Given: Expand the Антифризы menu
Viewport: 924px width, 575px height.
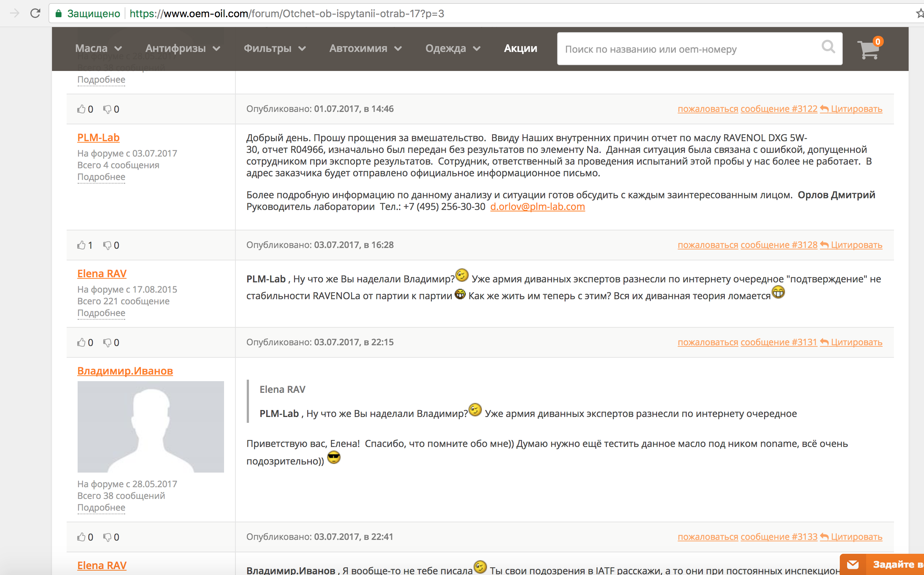Looking at the screenshot, I should 183,48.
